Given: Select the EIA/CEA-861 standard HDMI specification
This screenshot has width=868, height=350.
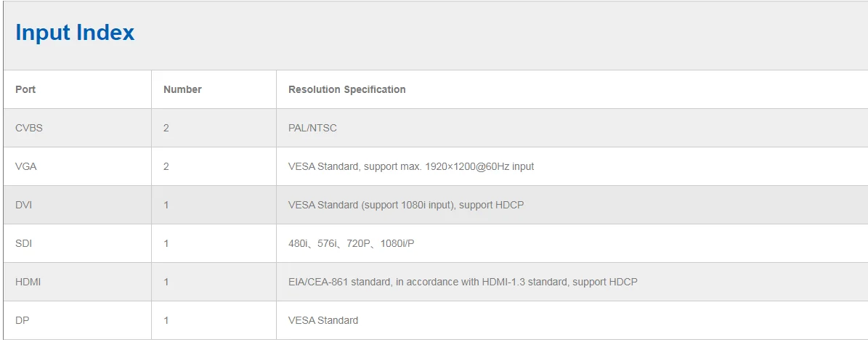Looking at the screenshot, I should 462,282.
